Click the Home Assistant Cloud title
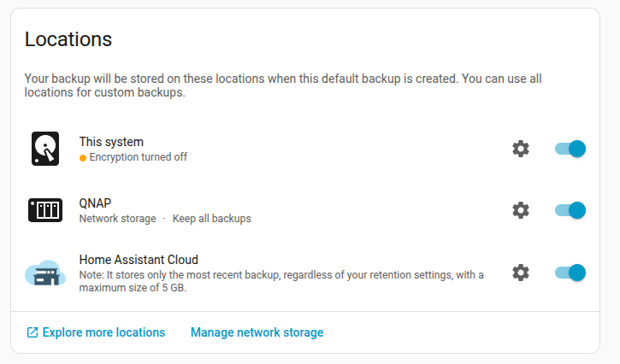The image size is (620, 364). 139,260
